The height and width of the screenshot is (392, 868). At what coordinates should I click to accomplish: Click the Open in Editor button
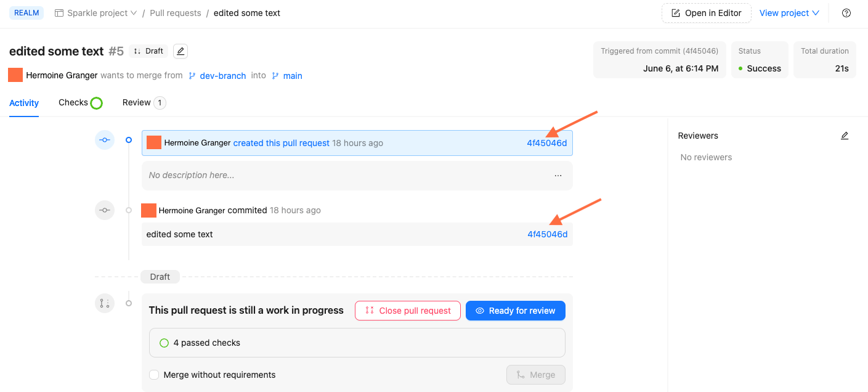coord(706,13)
